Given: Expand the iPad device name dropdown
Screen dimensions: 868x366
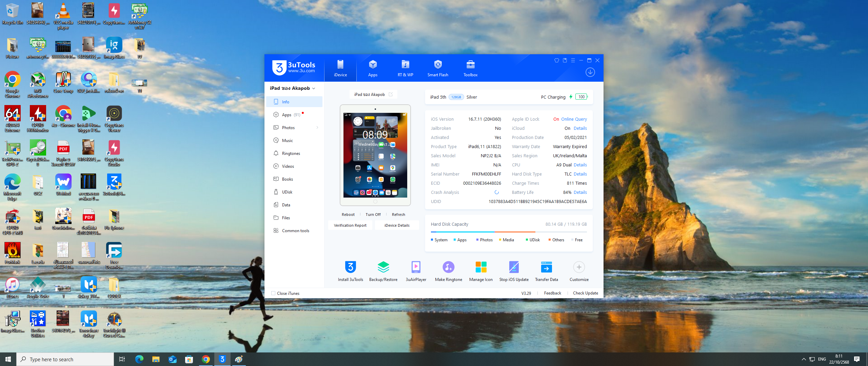Looking at the screenshot, I should click(314, 88).
